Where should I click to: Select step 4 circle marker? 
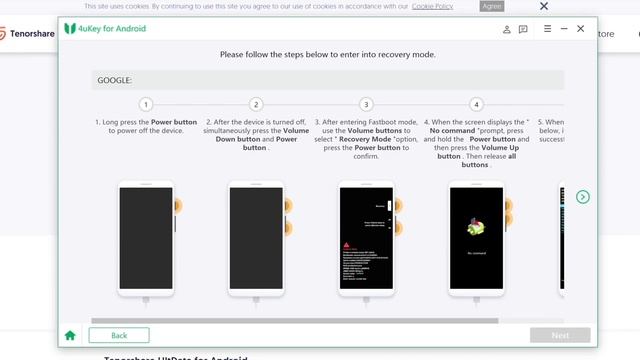pyautogui.click(x=476, y=104)
